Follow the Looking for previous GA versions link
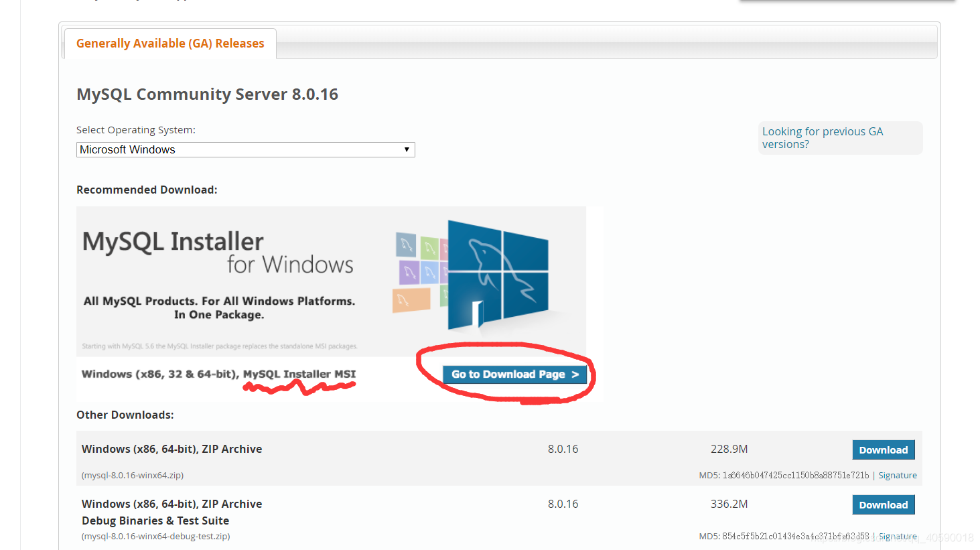This screenshot has height=550, width=980. [x=823, y=138]
